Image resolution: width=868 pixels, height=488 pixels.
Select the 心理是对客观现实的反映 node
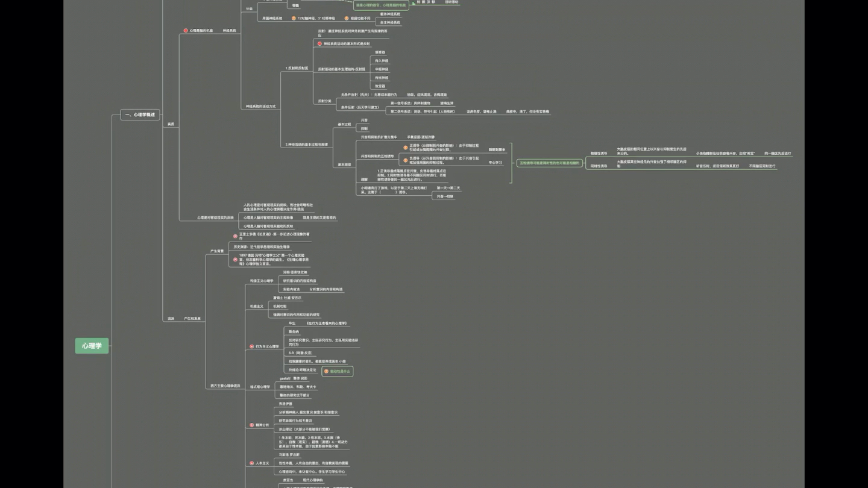tap(215, 217)
